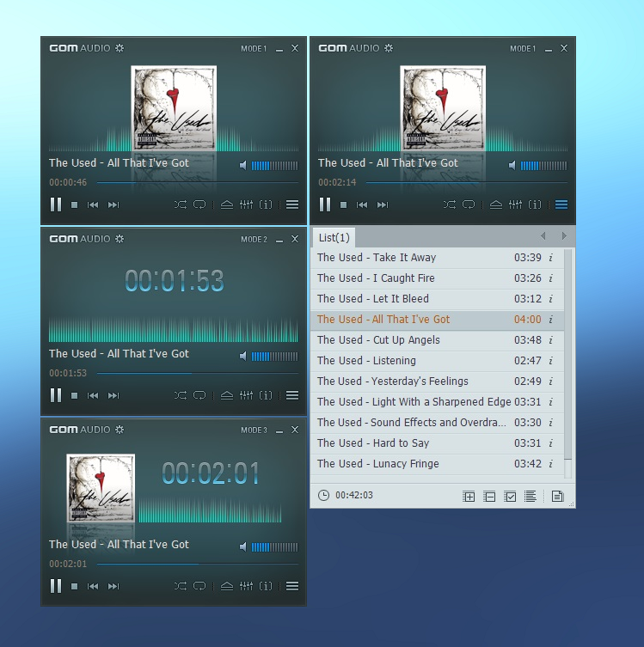Open the equalizer in the 00:02:14 player

click(x=516, y=204)
